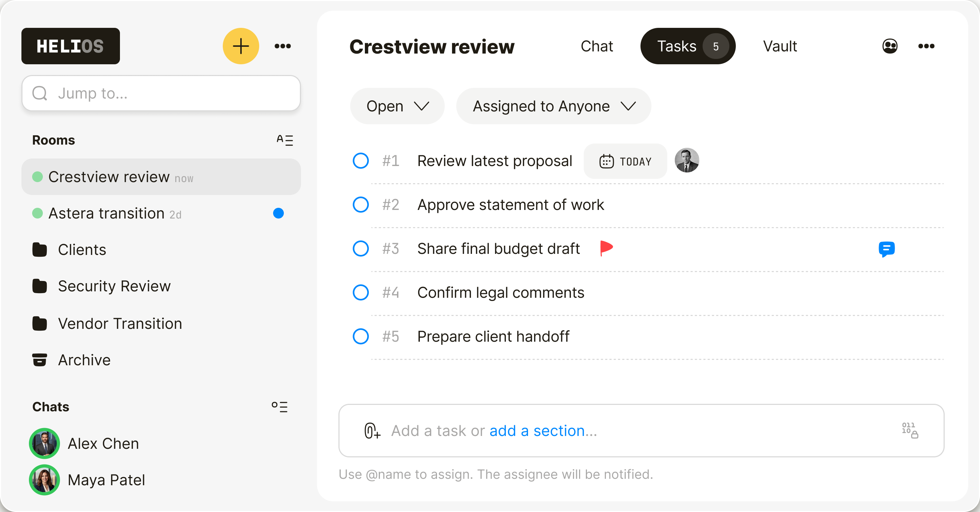980x512 pixels.
Task: Expand the Open status filter dropdown
Action: [397, 106]
